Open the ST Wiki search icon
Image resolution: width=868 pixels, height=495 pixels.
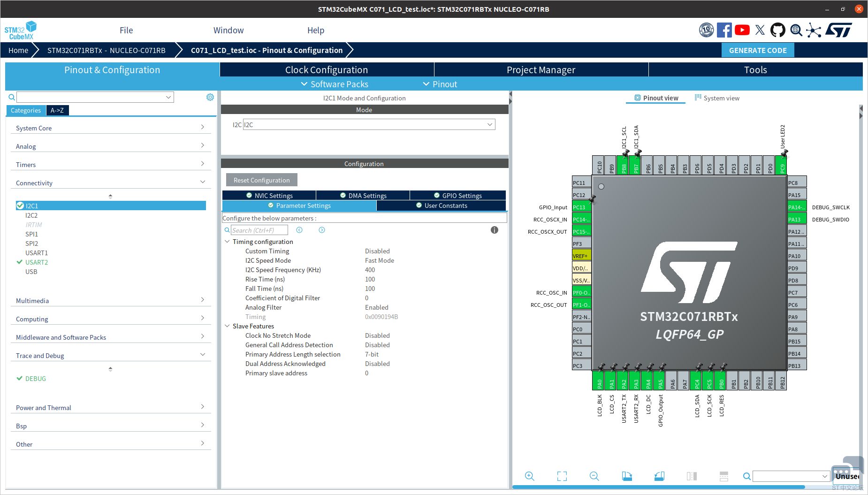tap(796, 30)
